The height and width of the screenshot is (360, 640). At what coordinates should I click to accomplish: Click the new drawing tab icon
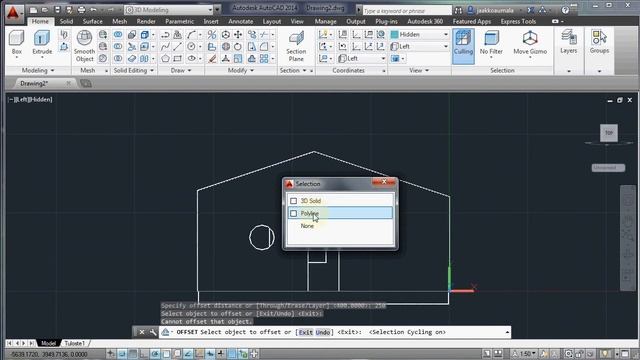(x=86, y=83)
